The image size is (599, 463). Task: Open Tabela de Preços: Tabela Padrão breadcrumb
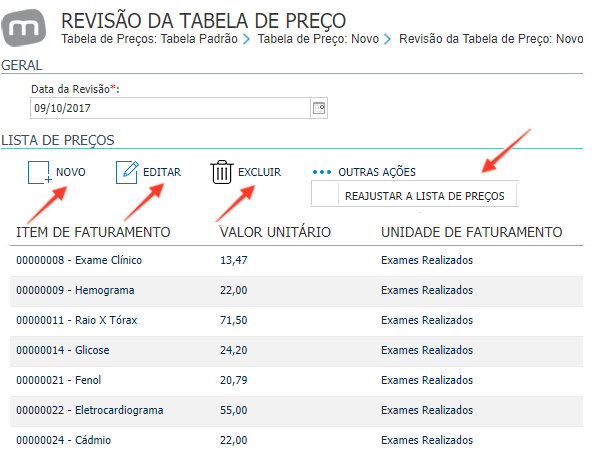[x=149, y=39]
